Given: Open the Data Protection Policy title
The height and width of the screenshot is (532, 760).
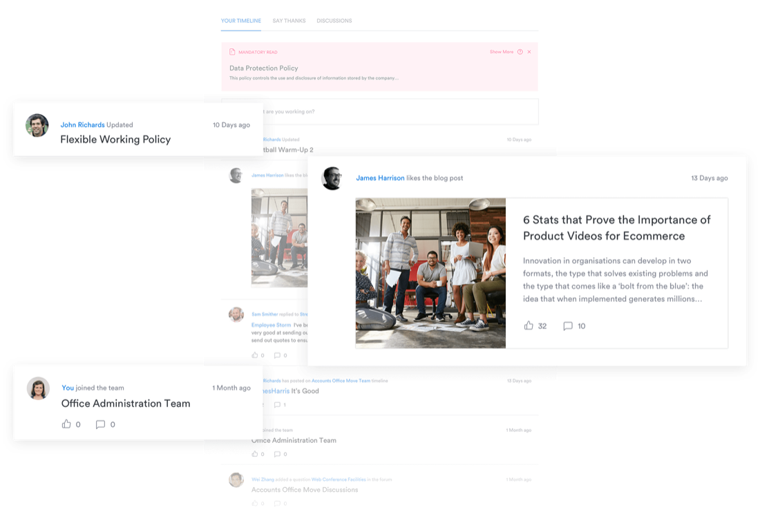Looking at the screenshot, I should pyautogui.click(x=264, y=68).
